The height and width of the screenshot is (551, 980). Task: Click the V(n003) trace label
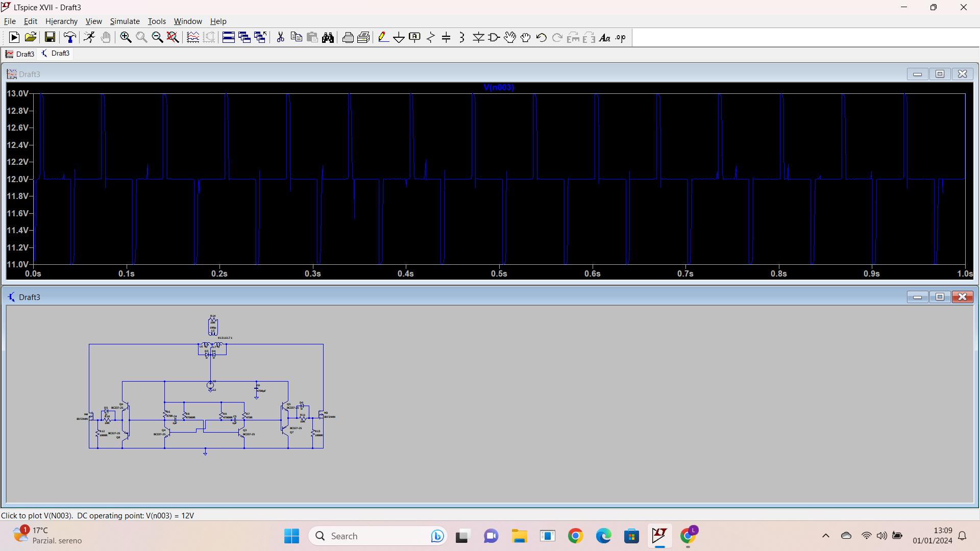pyautogui.click(x=499, y=87)
